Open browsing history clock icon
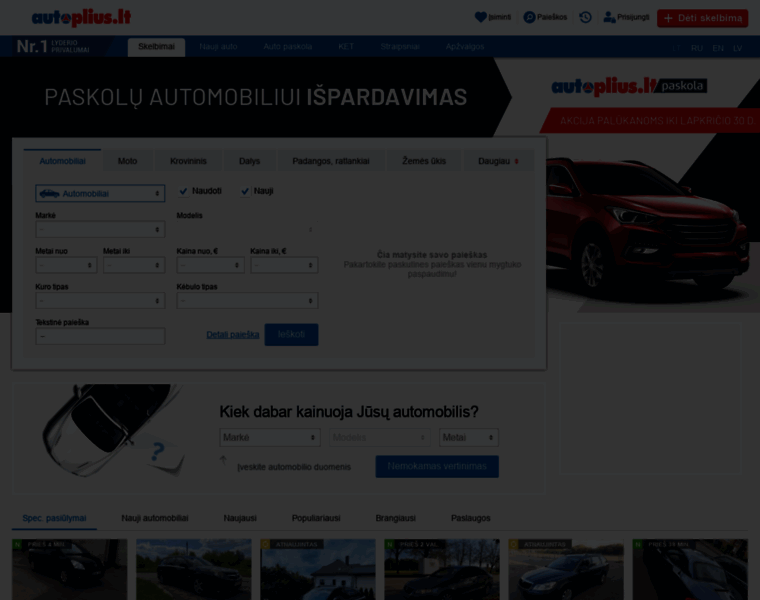This screenshot has width=760, height=600. pyautogui.click(x=585, y=17)
